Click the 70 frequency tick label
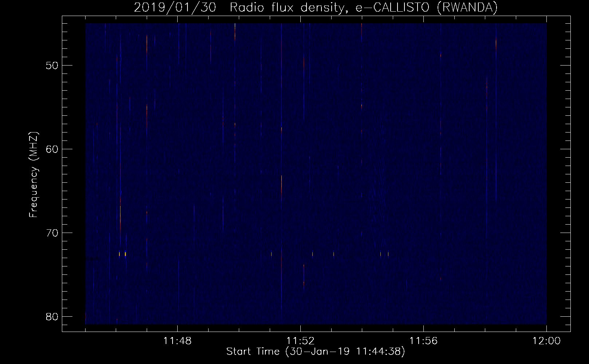Screen dimensions: 589x364 click(52, 233)
